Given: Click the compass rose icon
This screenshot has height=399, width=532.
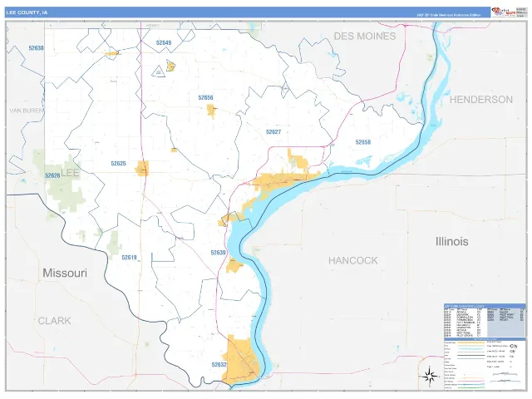Looking at the screenshot, I should (430, 377).
